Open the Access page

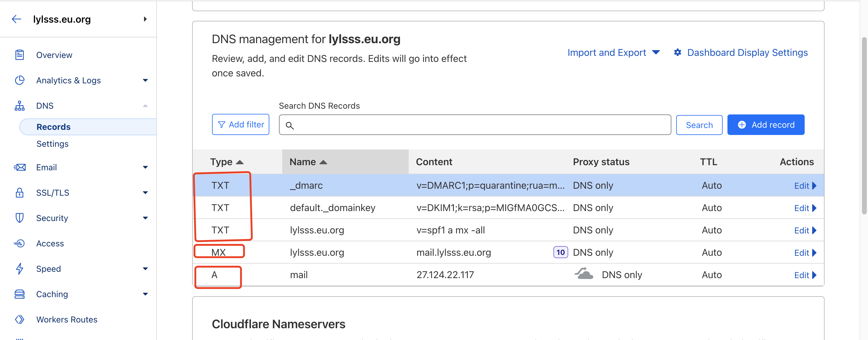[x=50, y=244]
